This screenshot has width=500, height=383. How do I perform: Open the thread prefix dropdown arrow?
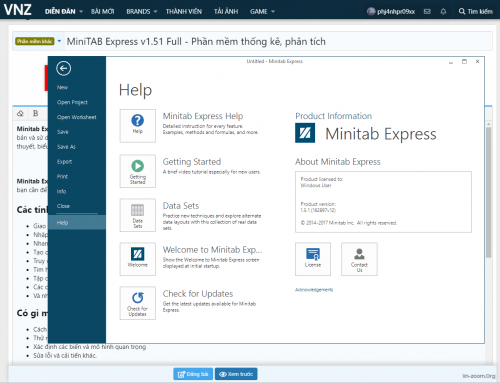59,41
